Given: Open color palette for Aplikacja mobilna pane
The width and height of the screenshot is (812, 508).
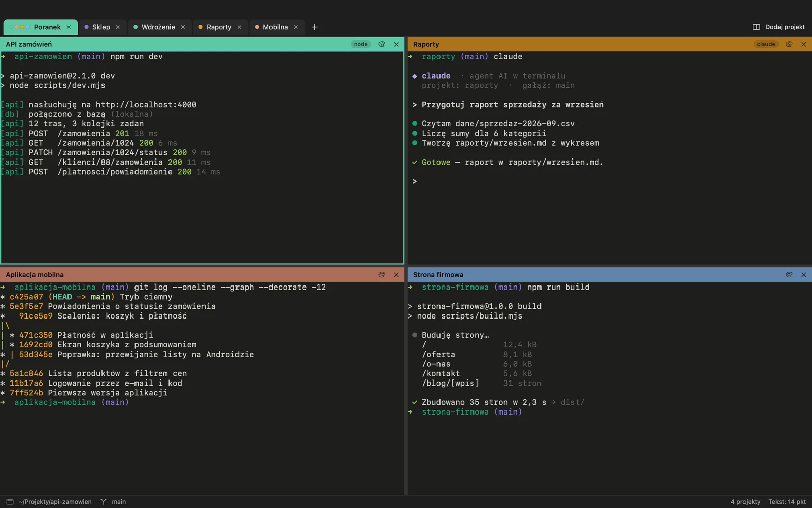Looking at the screenshot, I should 382,275.
